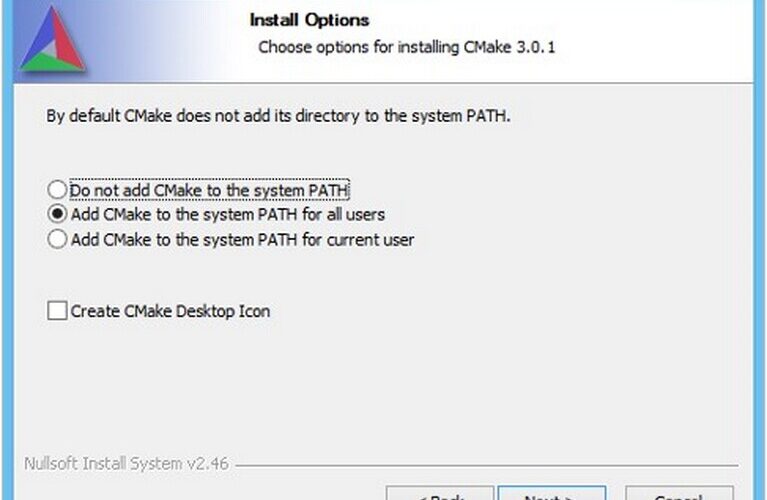The height and width of the screenshot is (500, 767).
Task: Enable the Create CMake Desktop Icon checkbox
Action: (x=57, y=310)
